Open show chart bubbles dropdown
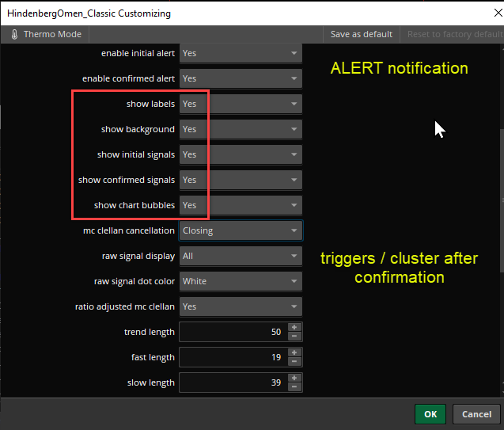The image size is (504, 430). click(241, 205)
